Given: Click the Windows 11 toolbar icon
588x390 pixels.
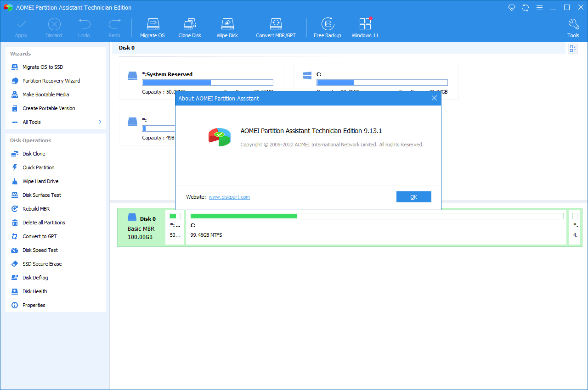Looking at the screenshot, I should (365, 28).
